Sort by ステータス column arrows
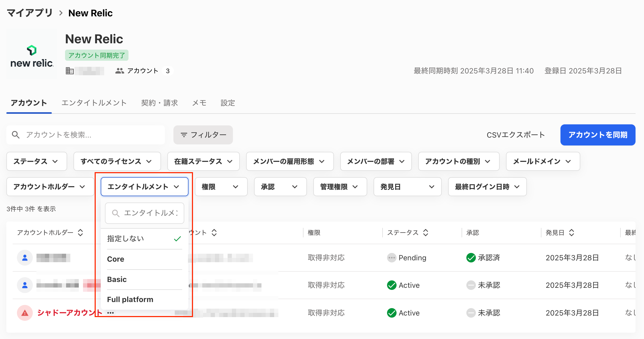The image size is (644, 339). [x=425, y=233]
